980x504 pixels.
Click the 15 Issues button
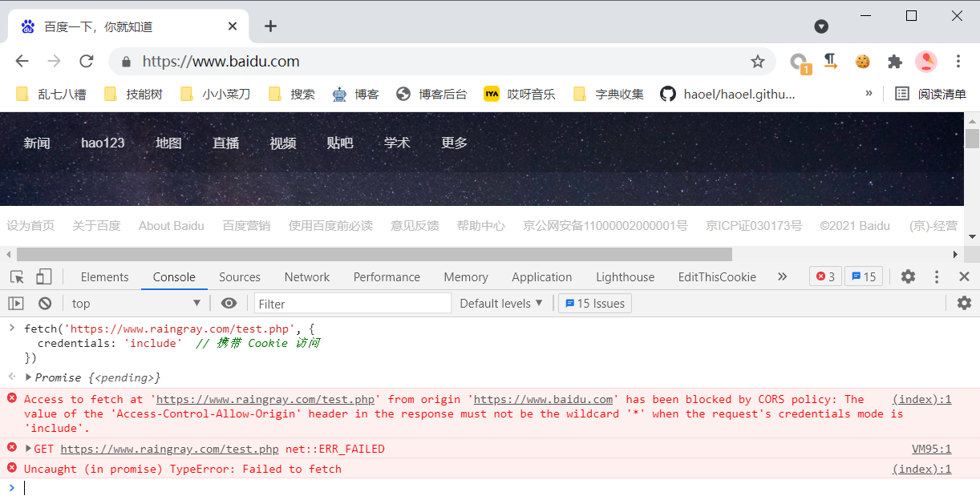point(594,304)
